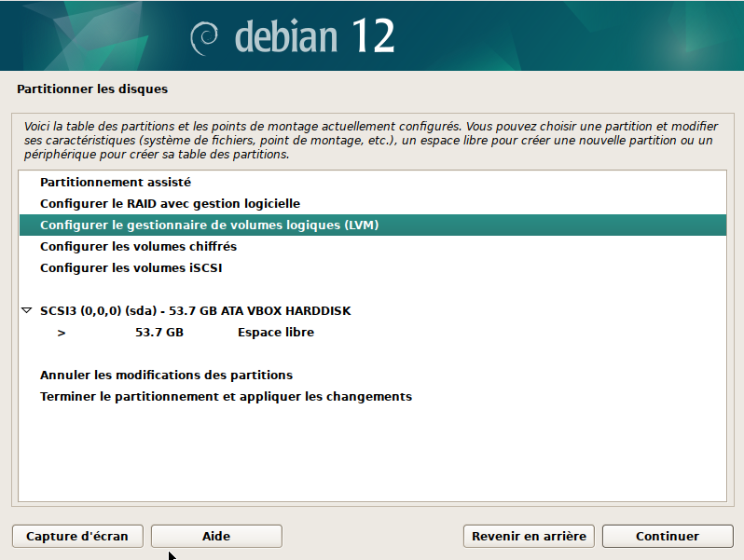744x560 pixels.
Task: Select Terminer le partitionnement et appliquer les changements
Action: [x=373, y=396]
